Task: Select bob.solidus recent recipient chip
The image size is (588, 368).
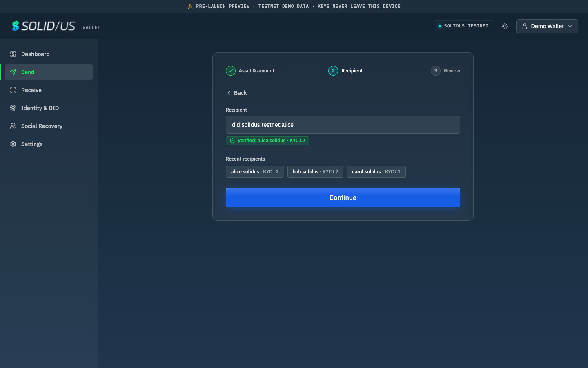Action: [x=315, y=172]
